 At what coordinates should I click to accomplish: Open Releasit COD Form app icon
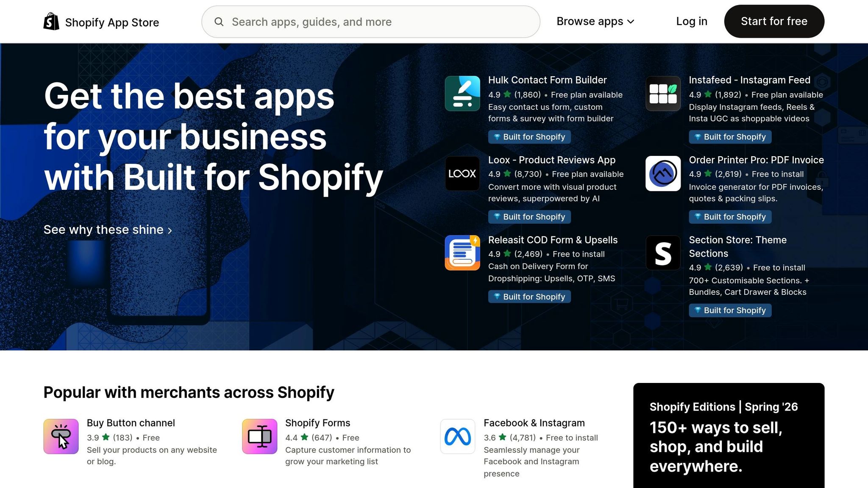[462, 253]
